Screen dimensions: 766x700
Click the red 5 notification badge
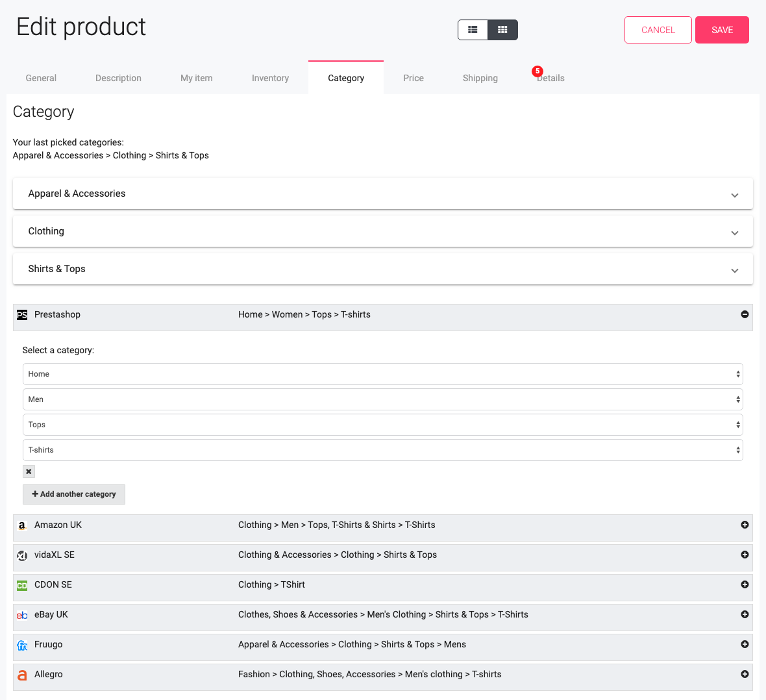537,71
